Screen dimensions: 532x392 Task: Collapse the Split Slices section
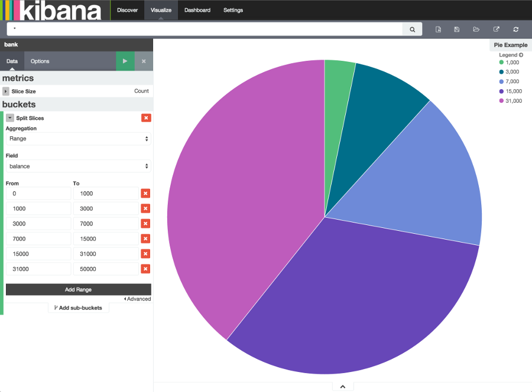(x=9, y=117)
